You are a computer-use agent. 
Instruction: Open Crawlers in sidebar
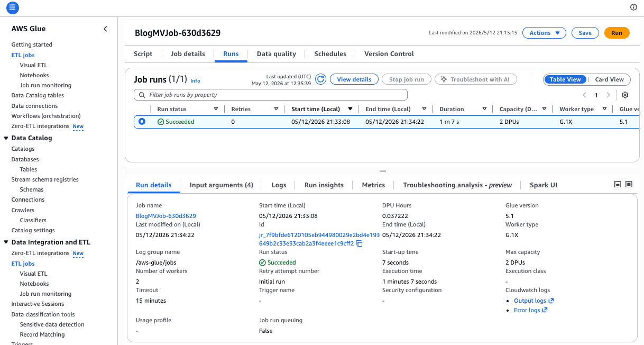coord(23,210)
